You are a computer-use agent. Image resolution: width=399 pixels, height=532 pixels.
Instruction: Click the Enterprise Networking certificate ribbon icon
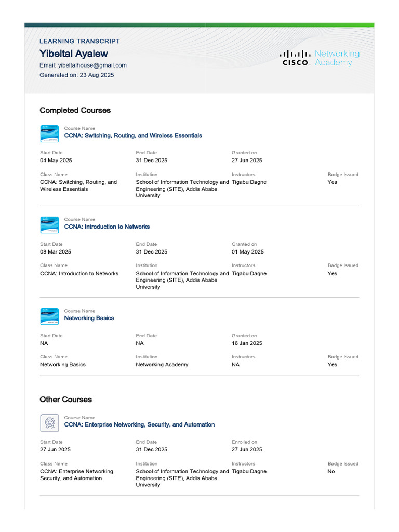point(49,423)
